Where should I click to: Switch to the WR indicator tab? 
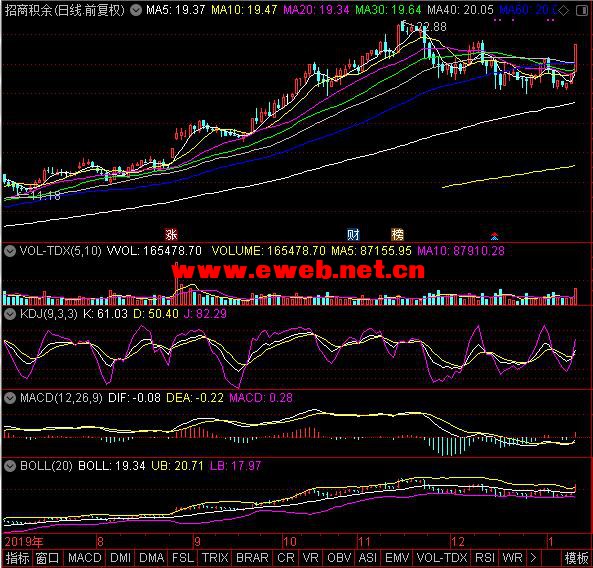(512, 558)
